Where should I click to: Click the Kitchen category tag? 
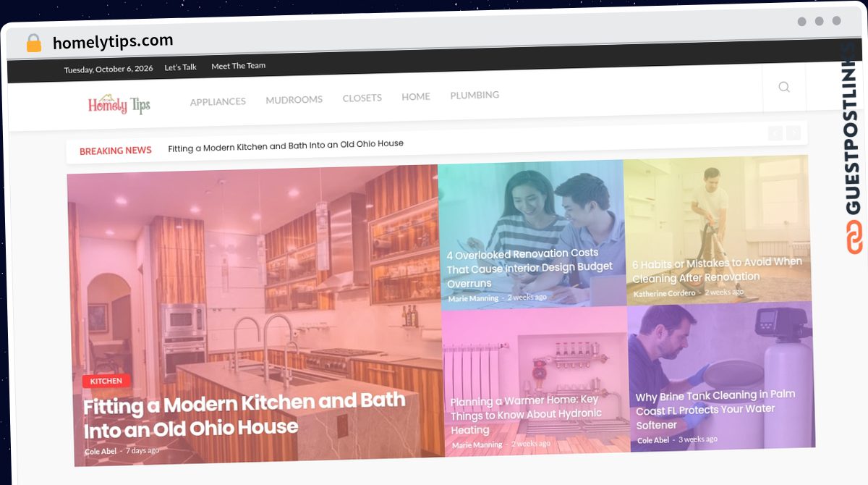106,381
